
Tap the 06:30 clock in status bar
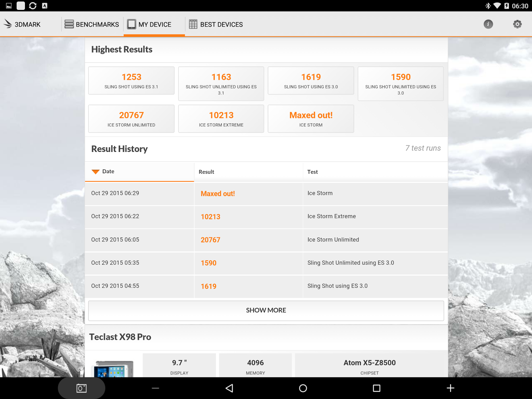[x=520, y=6]
